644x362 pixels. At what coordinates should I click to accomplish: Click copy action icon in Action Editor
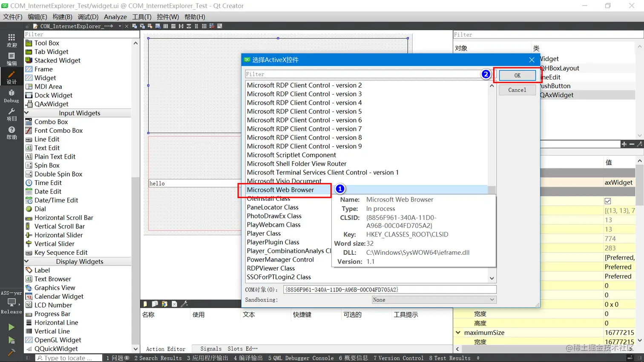[155, 304]
